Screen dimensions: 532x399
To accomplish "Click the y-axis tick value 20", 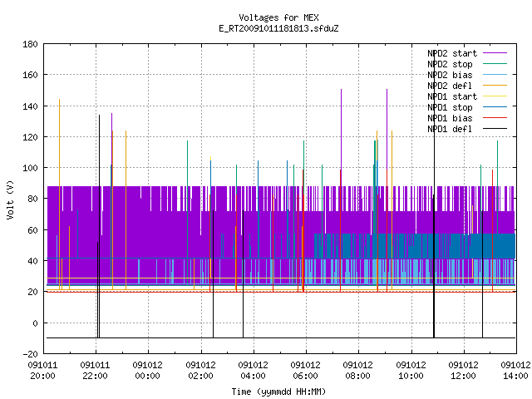I will [x=33, y=292].
